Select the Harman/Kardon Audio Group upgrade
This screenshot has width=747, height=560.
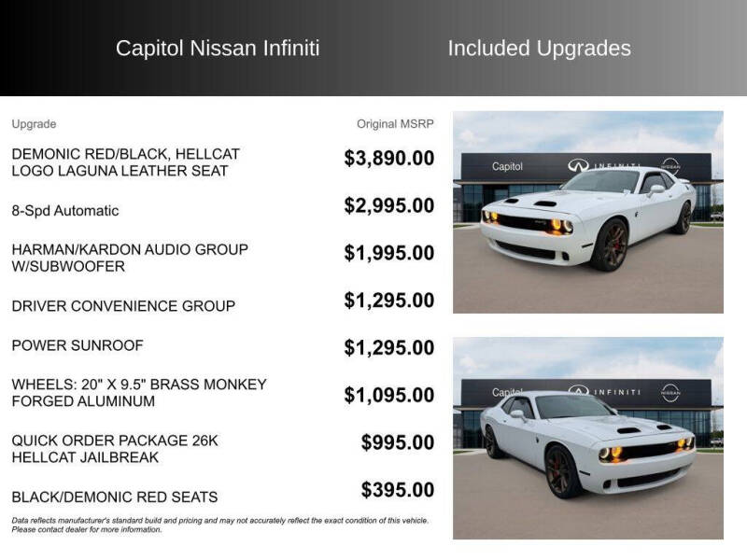(x=130, y=258)
